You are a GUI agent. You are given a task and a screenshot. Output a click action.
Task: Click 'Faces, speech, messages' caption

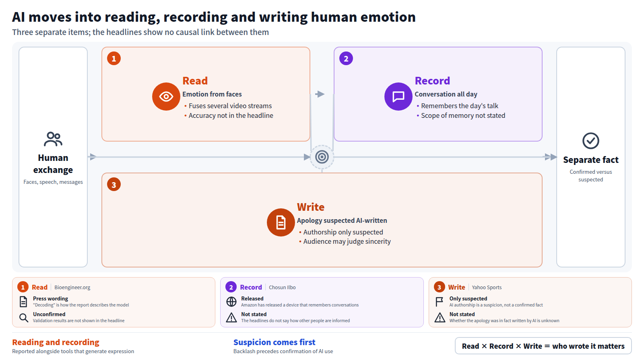point(53,182)
